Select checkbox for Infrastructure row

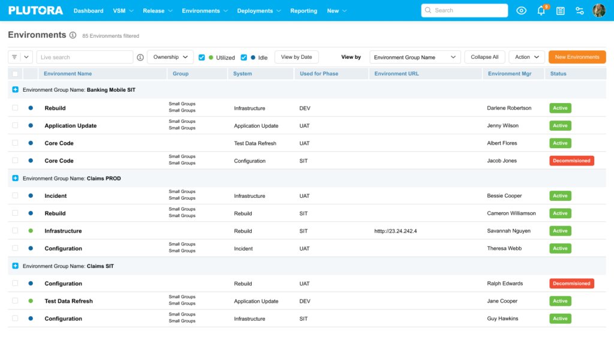15,231
